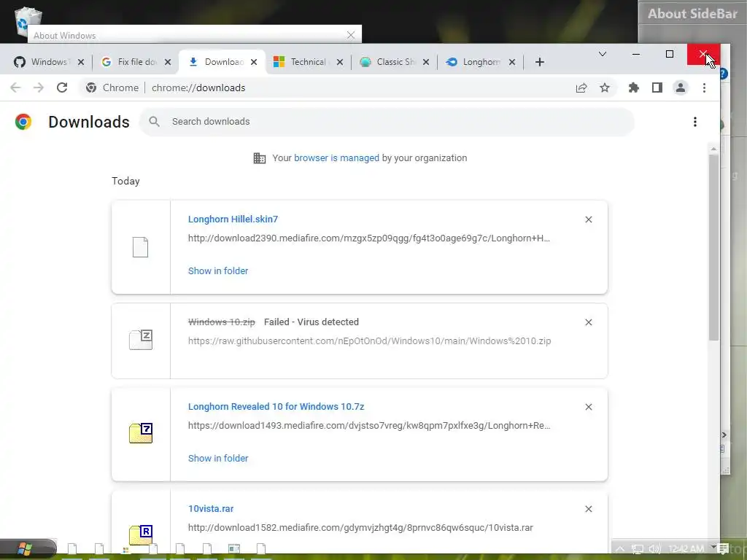
Task: Open a new tab with plus button
Action: tap(539, 62)
